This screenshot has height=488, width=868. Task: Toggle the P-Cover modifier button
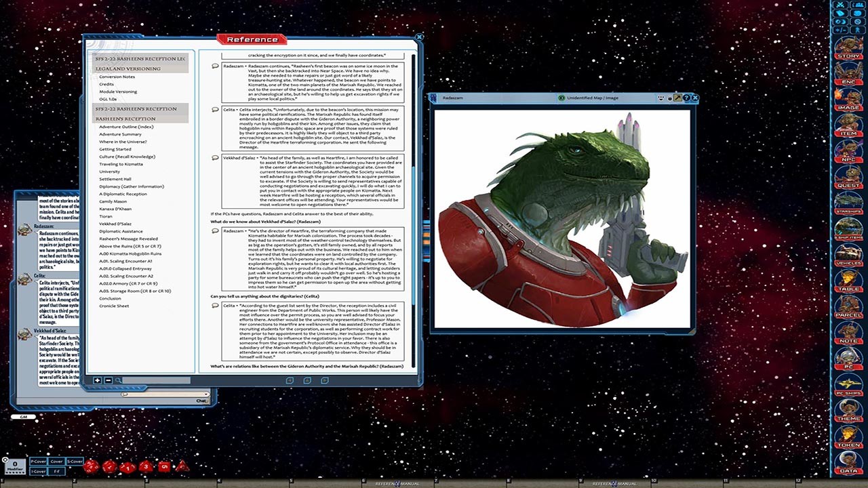point(38,462)
